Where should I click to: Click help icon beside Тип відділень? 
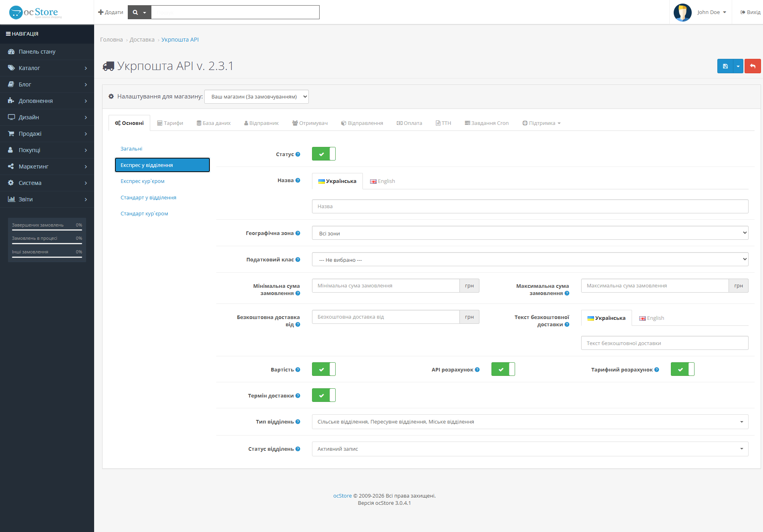pos(298,422)
